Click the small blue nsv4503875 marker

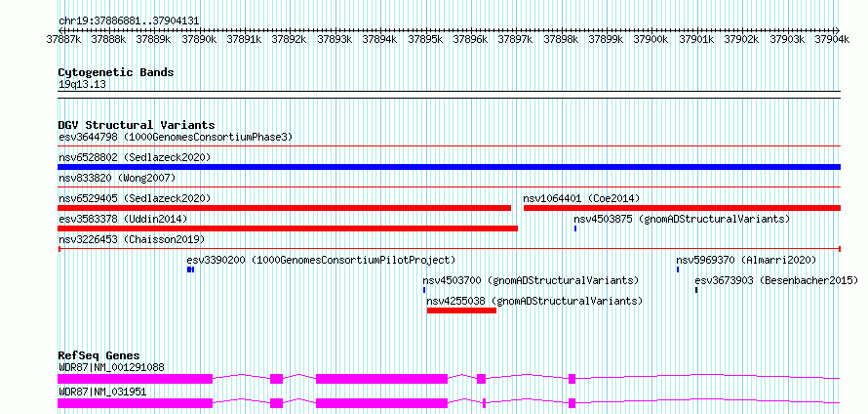click(575, 228)
